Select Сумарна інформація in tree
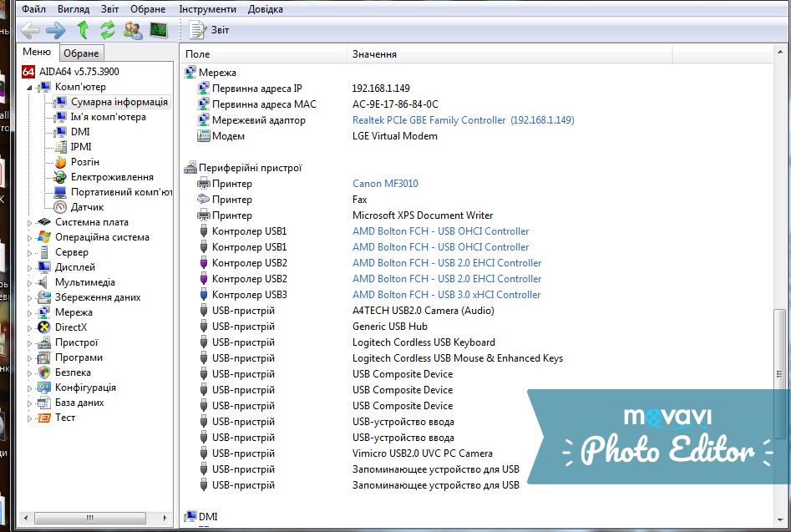This screenshot has height=532, width=791. coord(119,102)
